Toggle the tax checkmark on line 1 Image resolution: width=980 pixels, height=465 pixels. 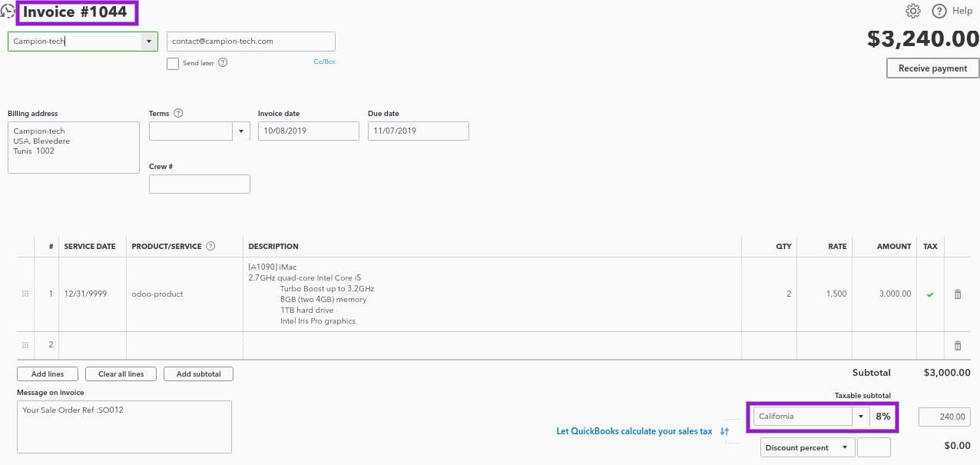click(x=930, y=294)
